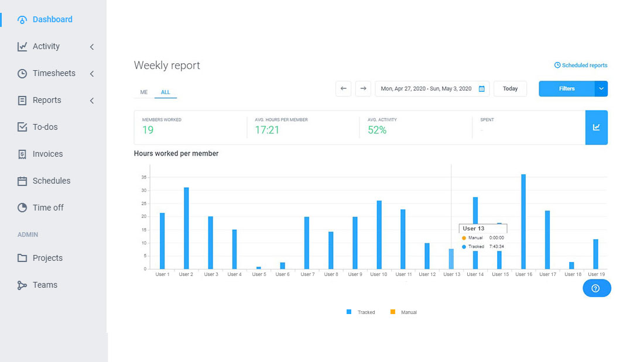Click the Manual 0:00:00 tooltip value
Viewport: 644px width, 362px height.
496,237
